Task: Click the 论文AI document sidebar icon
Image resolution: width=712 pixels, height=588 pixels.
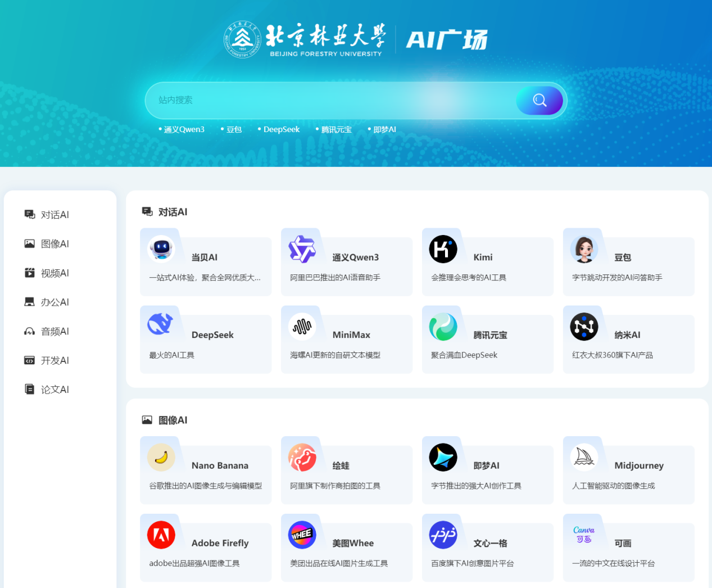Action: pos(30,389)
